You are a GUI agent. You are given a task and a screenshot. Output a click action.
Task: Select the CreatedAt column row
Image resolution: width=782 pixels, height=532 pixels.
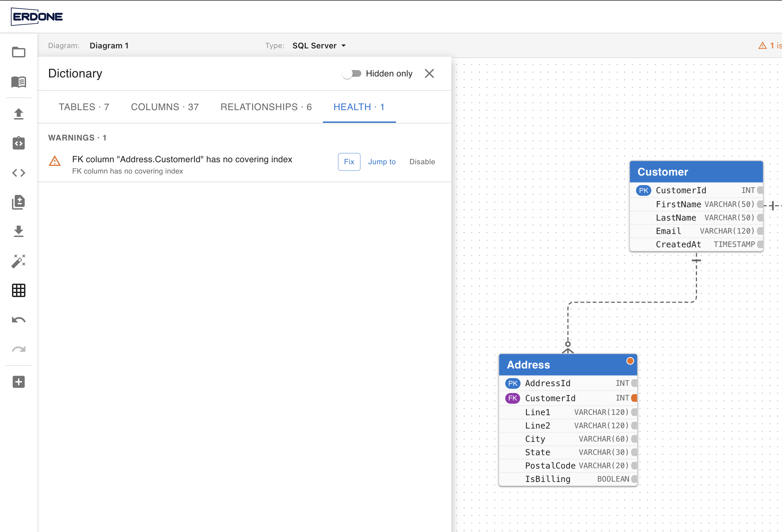tap(696, 245)
